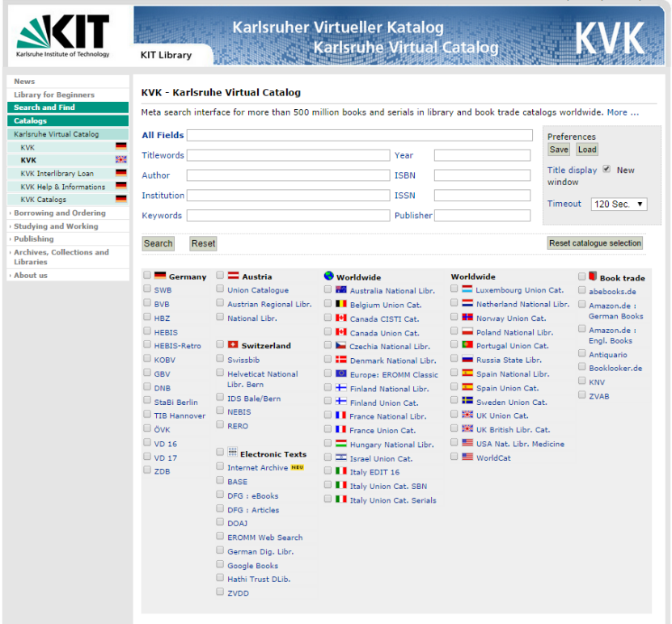The height and width of the screenshot is (624, 672).
Task: Click the Book trade icon
Action: click(594, 275)
